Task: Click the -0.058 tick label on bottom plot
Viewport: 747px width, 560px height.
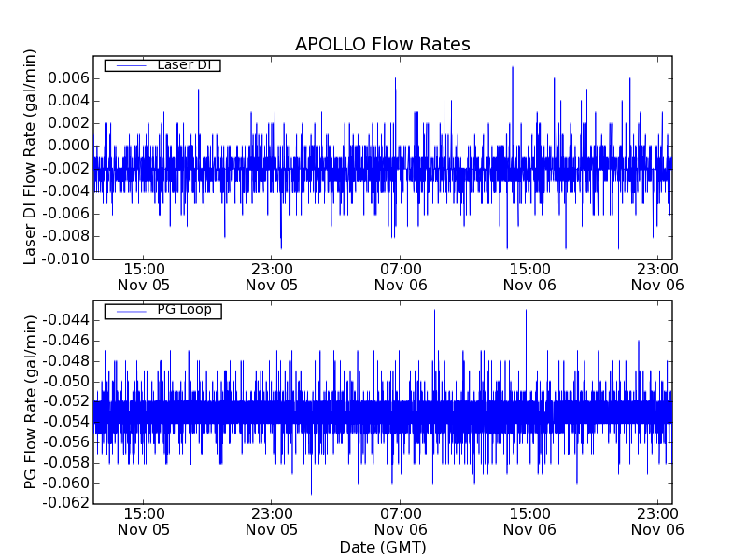Action: click(65, 463)
